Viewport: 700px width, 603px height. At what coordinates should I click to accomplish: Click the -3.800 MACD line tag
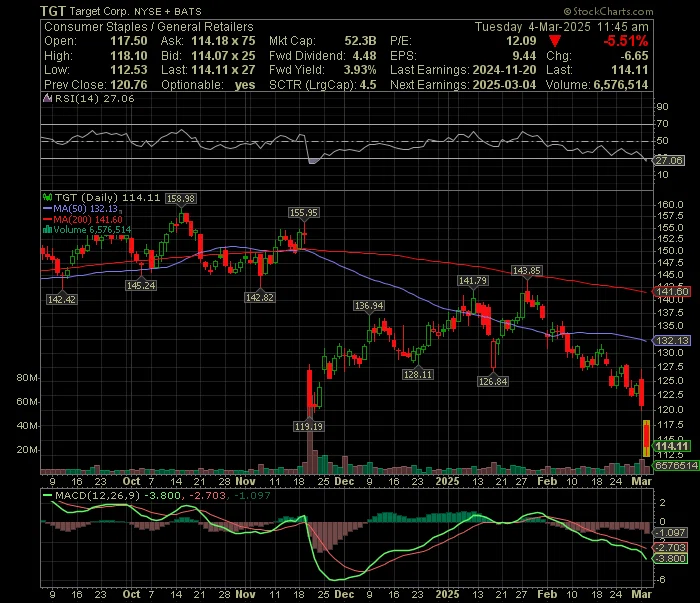coord(670,558)
